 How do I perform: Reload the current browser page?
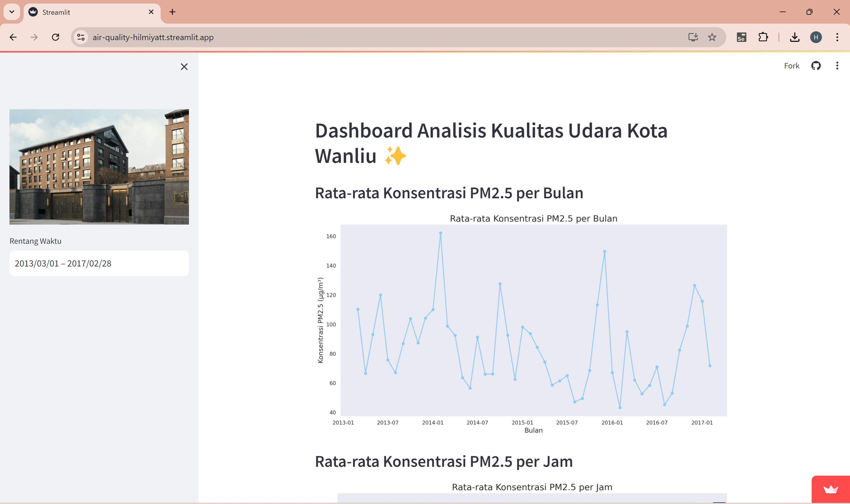56,37
